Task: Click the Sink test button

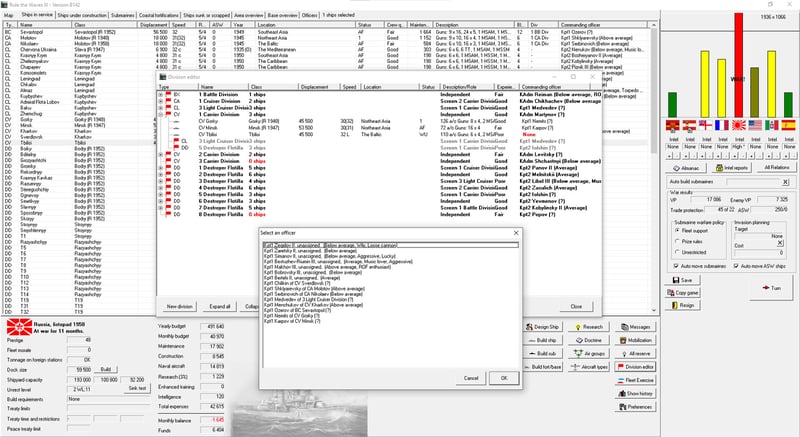Action: (137, 389)
